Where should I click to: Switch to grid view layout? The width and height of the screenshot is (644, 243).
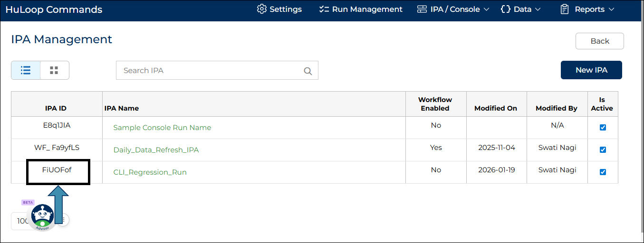tap(54, 70)
